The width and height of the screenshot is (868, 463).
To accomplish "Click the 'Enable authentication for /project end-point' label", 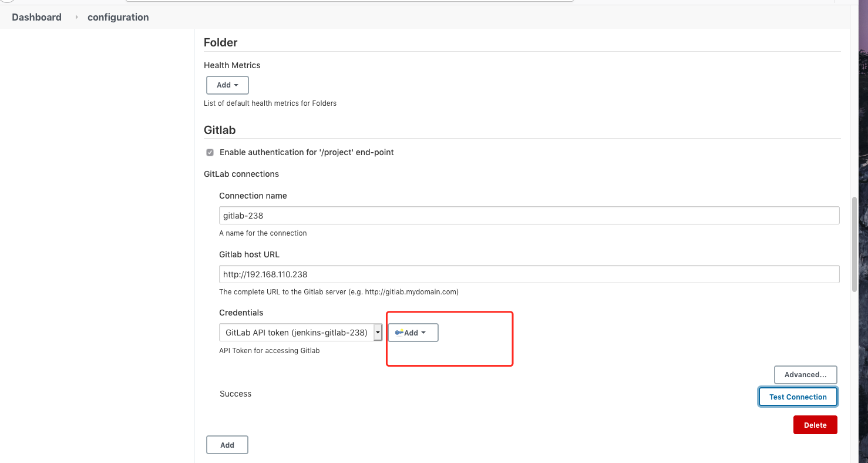I will 307,152.
